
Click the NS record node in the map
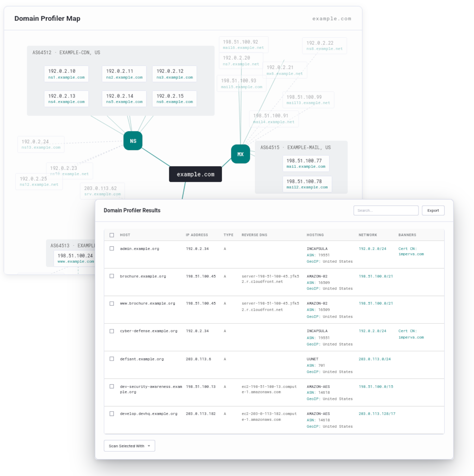[133, 141]
